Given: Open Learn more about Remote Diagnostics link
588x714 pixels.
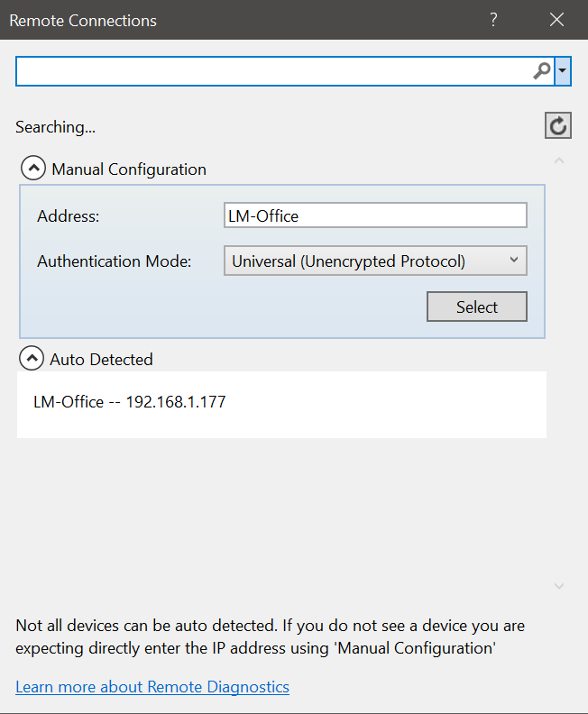Looking at the screenshot, I should tap(152, 687).
